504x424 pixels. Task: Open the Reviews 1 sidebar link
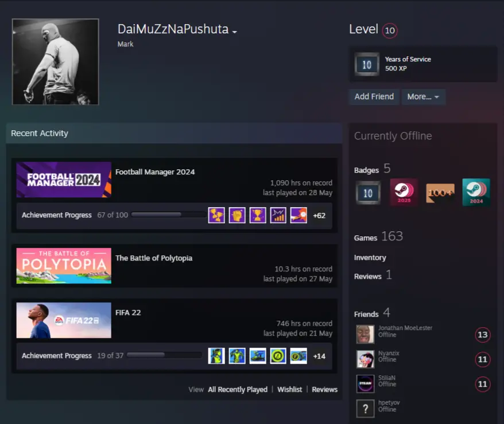tap(373, 275)
